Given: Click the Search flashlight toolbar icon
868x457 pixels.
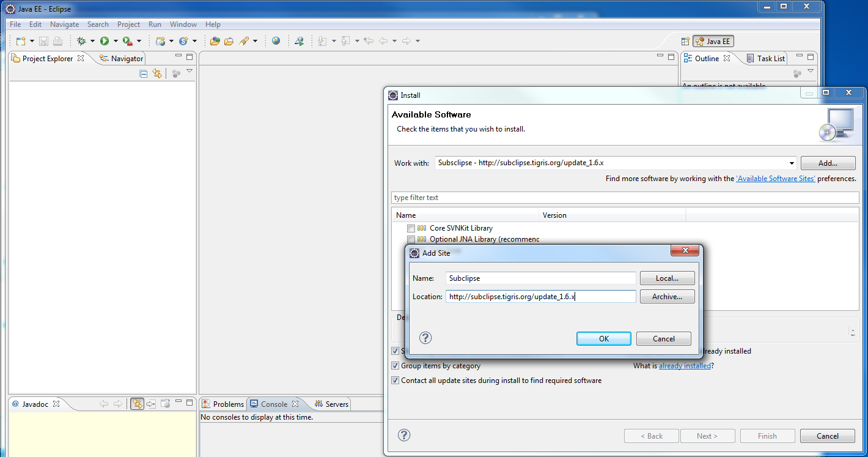Looking at the screenshot, I should [x=244, y=41].
